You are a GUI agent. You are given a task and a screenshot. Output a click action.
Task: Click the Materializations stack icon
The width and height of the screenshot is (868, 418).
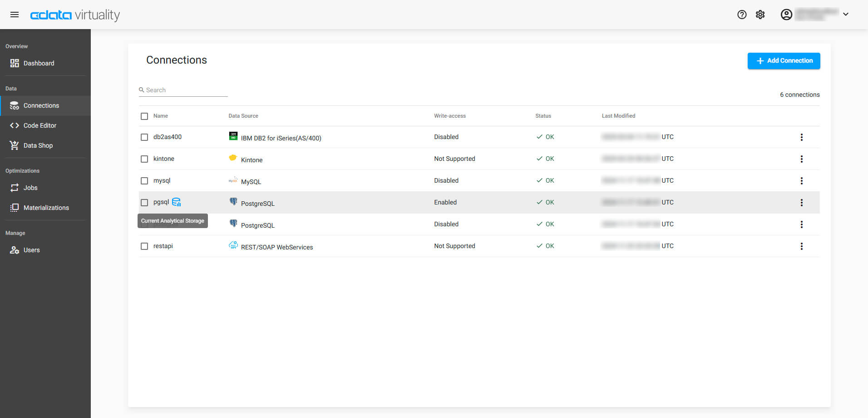[15, 208]
